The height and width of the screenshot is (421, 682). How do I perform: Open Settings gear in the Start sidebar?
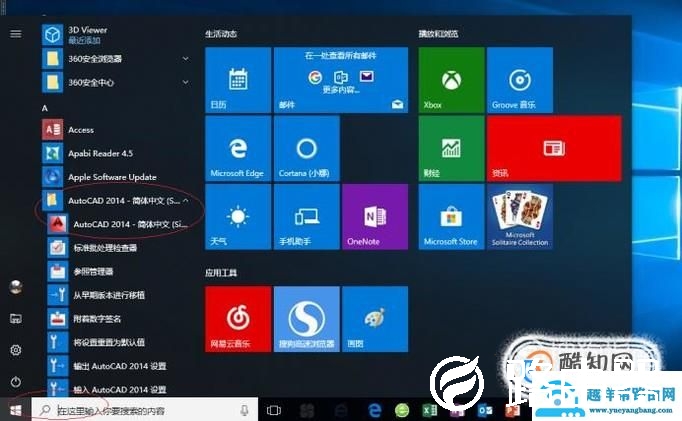[x=16, y=350]
